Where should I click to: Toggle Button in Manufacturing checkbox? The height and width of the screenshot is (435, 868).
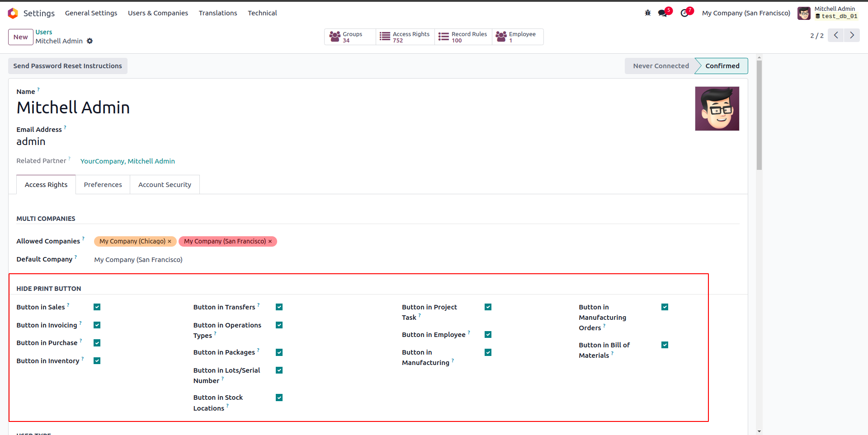(488, 352)
